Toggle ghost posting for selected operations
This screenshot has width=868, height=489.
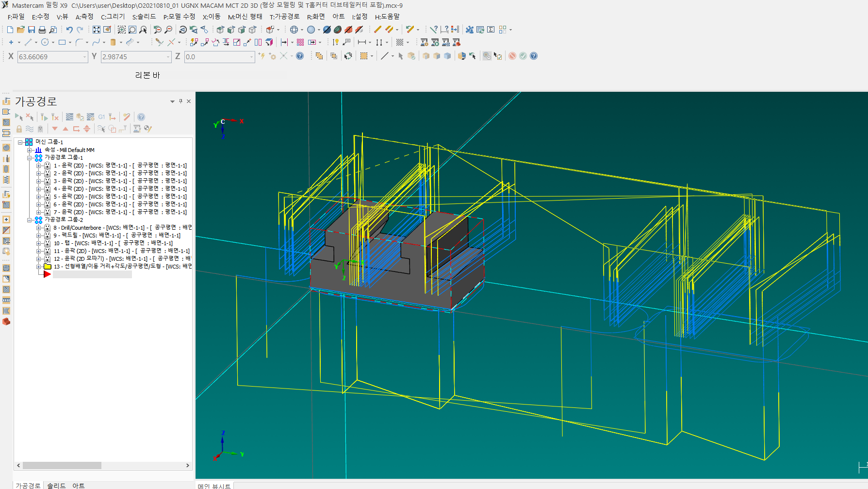click(x=40, y=129)
